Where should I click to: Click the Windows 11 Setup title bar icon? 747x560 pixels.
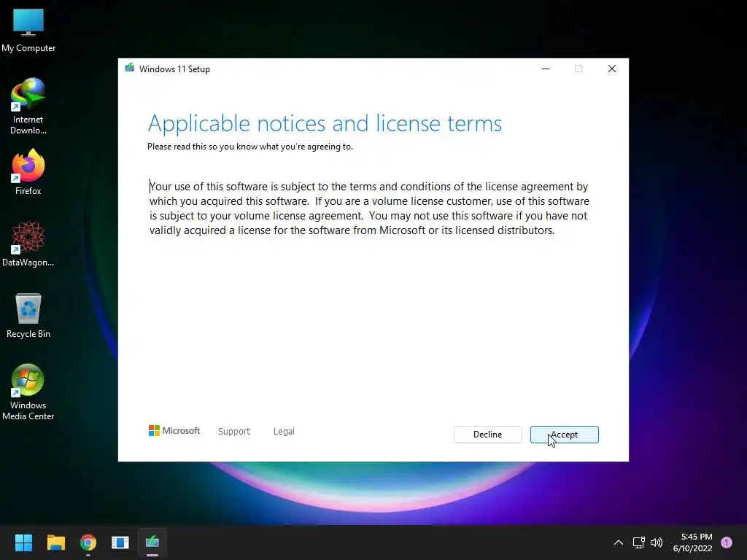tap(130, 68)
